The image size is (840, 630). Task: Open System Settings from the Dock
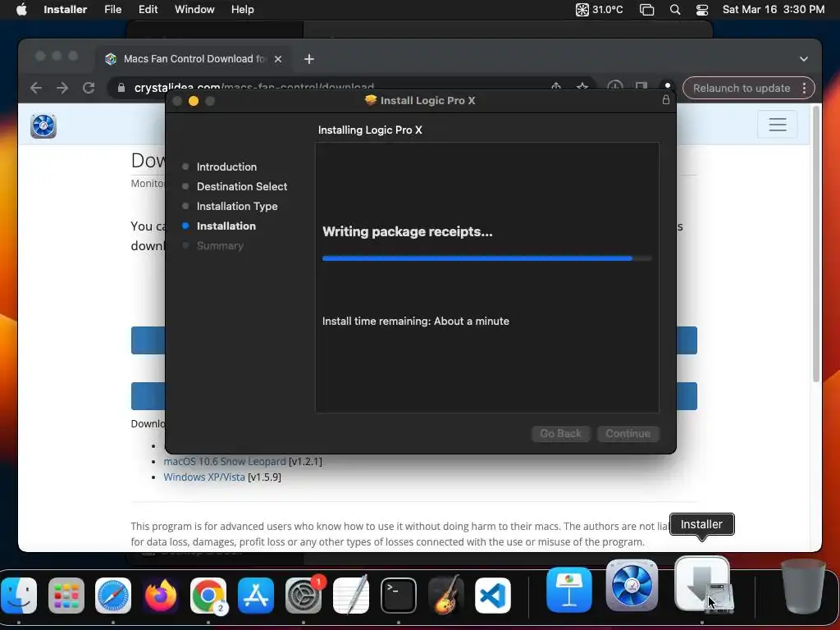[304, 596]
